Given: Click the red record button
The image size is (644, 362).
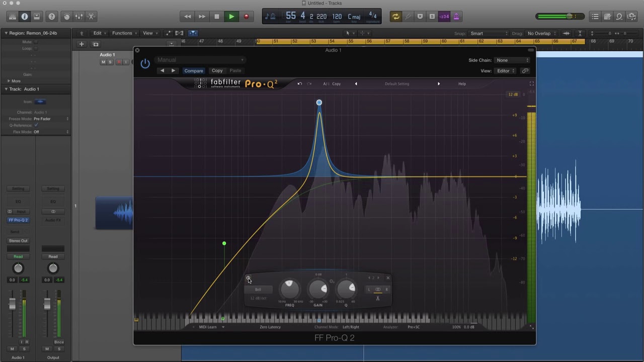Looking at the screenshot, I should pyautogui.click(x=246, y=17).
